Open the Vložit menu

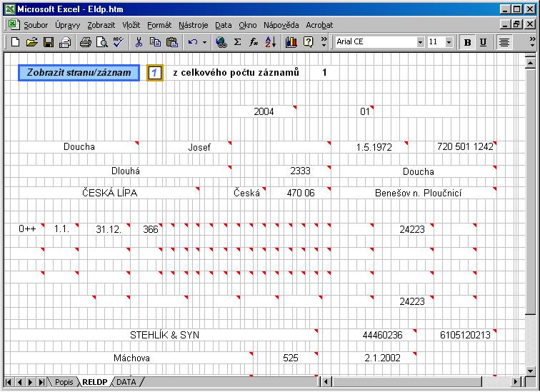131,25
